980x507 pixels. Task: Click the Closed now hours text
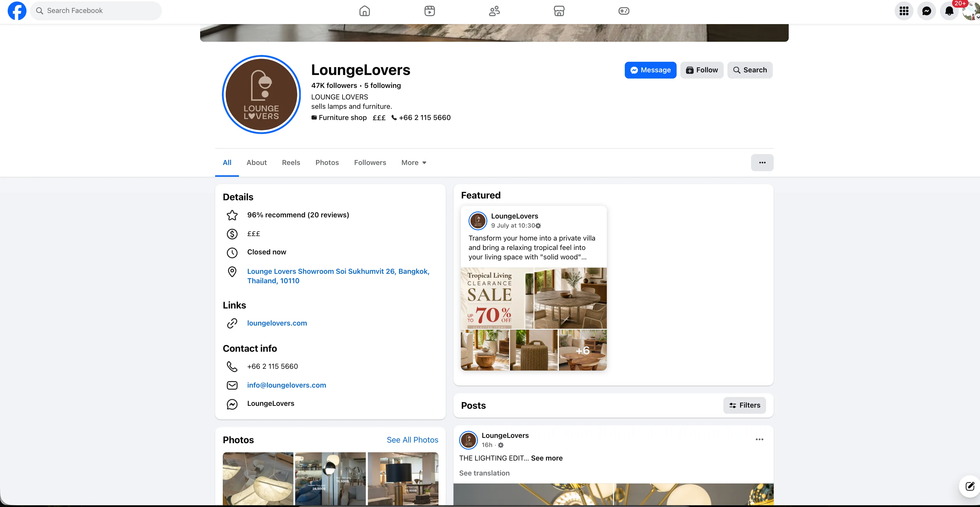(x=267, y=252)
